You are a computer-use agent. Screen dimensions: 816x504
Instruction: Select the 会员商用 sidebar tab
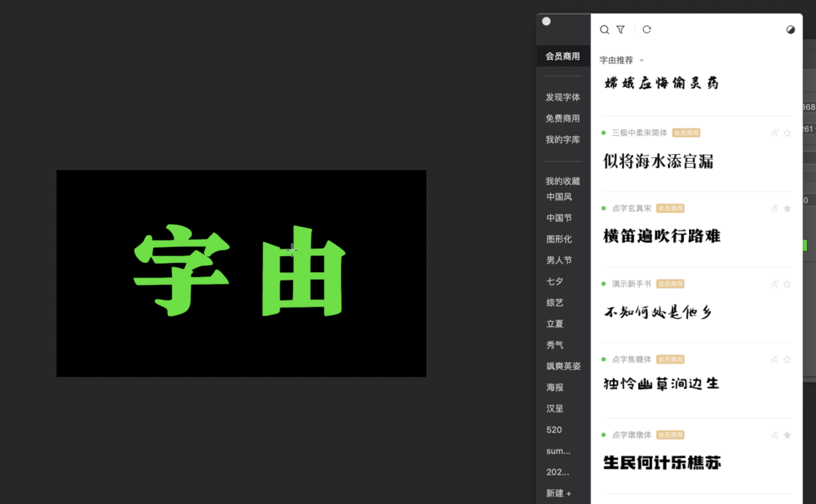(563, 56)
